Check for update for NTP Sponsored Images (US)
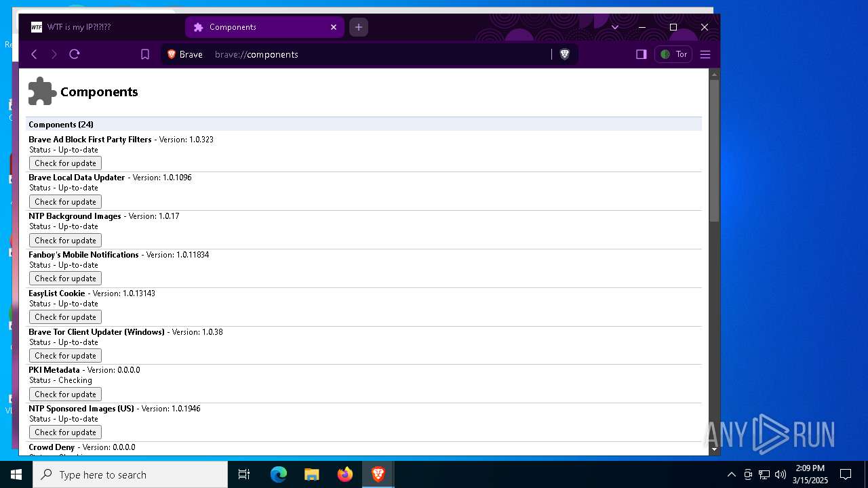This screenshot has width=868, height=488. coord(65,432)
